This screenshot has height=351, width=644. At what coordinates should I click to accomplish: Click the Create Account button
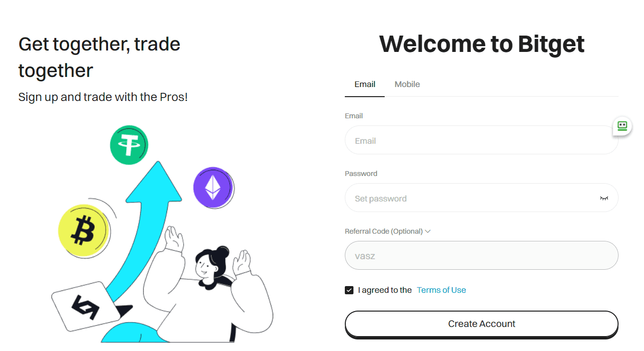[x=482, y=324]
